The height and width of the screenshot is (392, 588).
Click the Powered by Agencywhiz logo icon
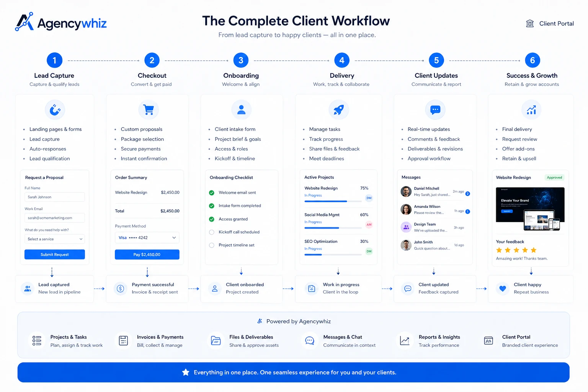click(260, 321)
